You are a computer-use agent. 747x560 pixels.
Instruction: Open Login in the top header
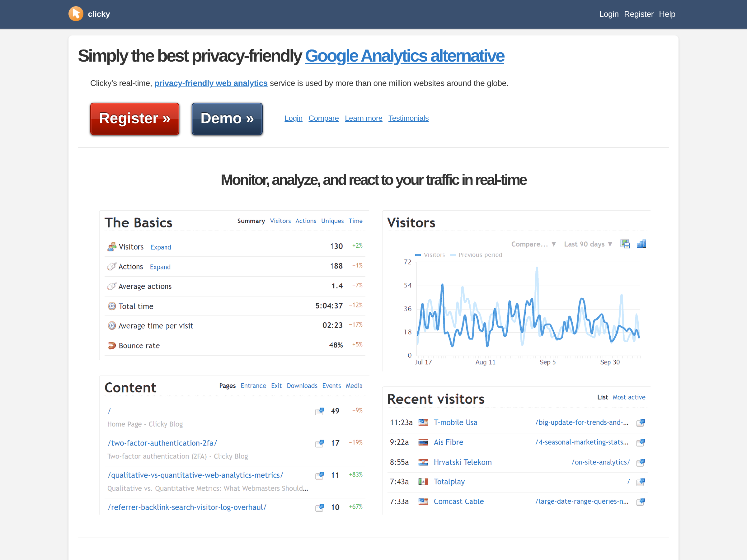609,14
